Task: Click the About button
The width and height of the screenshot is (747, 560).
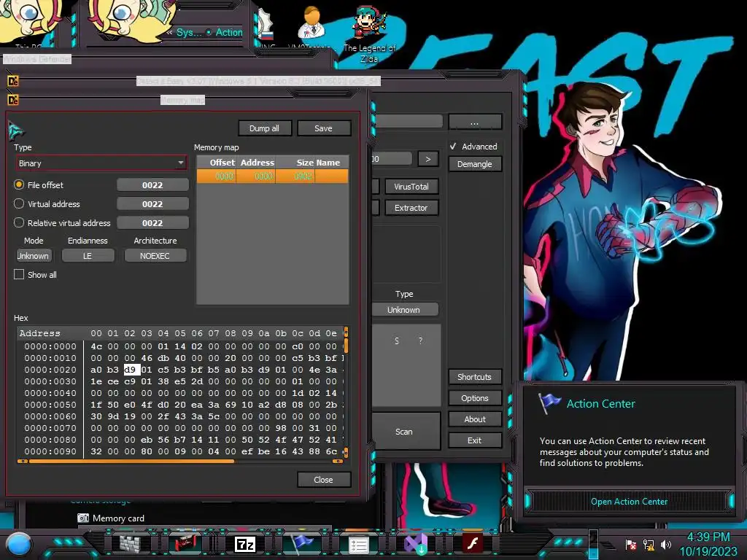Action: click(474, 419)
